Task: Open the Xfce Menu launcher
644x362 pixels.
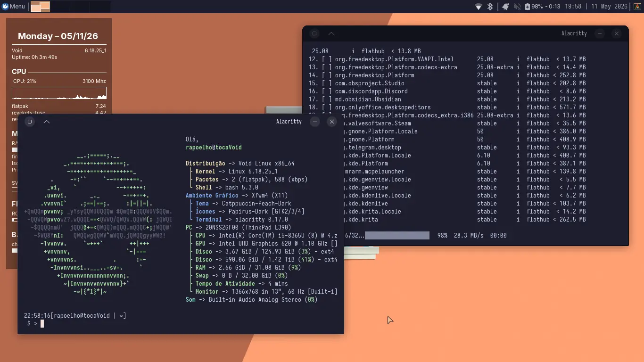Action: pos(13,7)
